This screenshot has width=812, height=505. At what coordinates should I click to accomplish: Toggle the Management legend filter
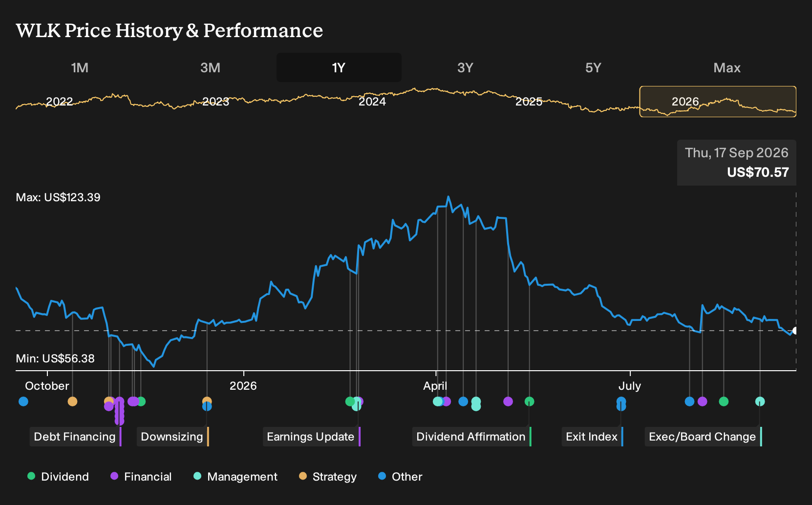click(x=235, y=477)
